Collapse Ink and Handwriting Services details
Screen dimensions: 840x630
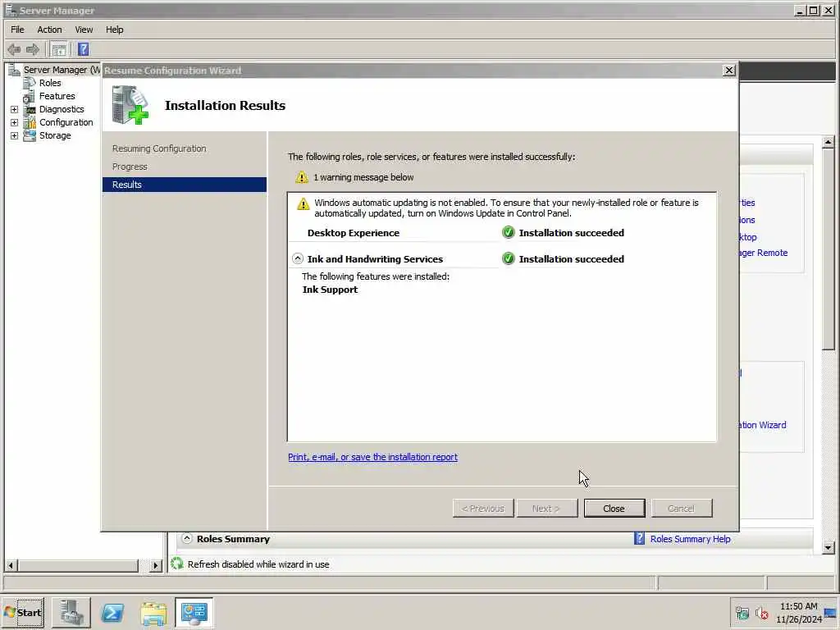point(297,258)
